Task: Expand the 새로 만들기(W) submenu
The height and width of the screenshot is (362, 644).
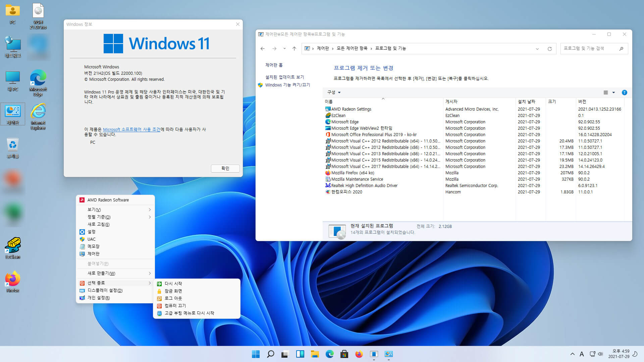Action: click(115, 273)
